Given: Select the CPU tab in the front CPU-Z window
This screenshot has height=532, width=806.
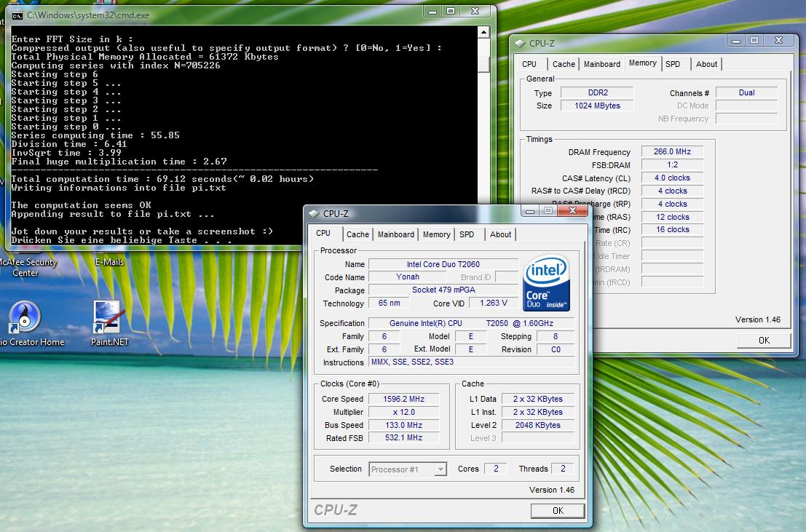Looking at the screenshot, I should coord(323,234).
